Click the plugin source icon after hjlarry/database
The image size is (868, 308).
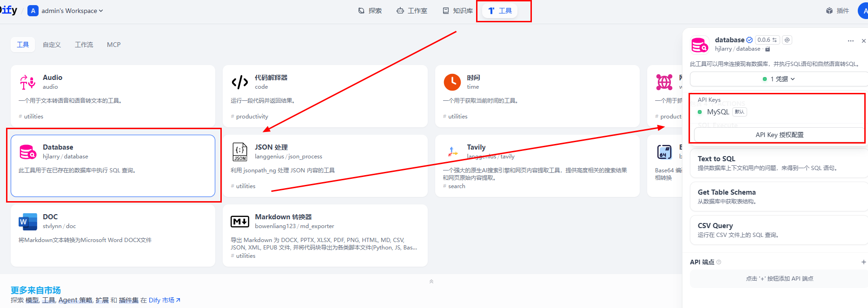click(x=768, y=49)
